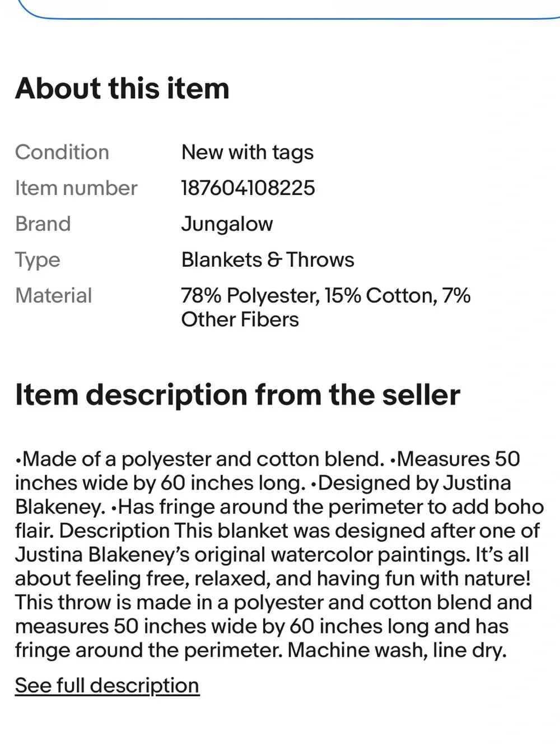
Task: Select the Item number label
Action: coord(76,188)
